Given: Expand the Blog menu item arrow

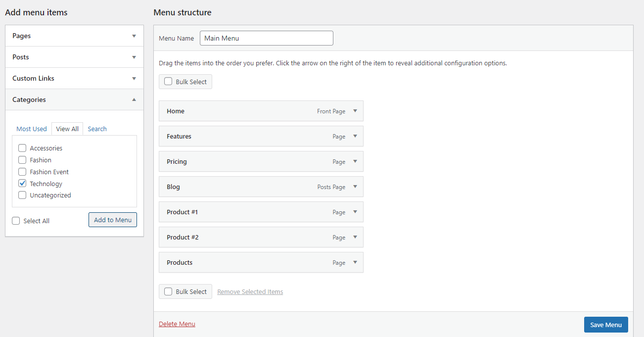Looking at the screenshot, I should pyautogui.click(x=355, y=187).
